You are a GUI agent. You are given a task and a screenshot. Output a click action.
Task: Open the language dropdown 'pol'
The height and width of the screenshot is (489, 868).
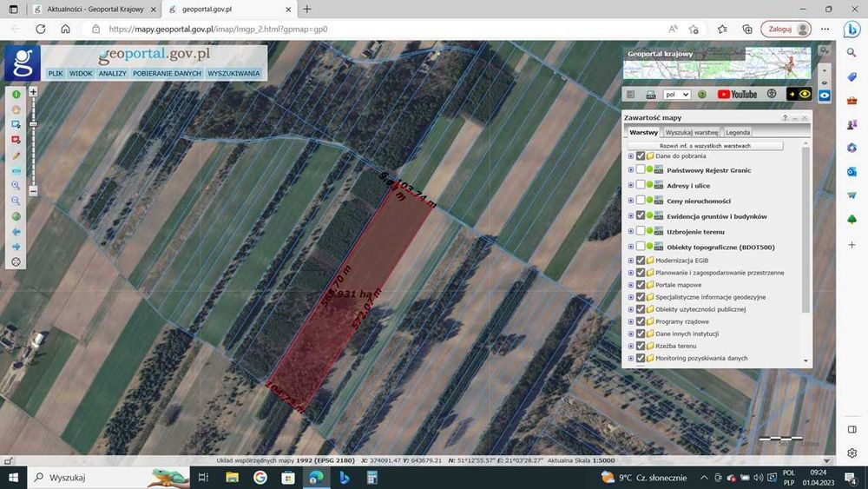click(676, 95)
